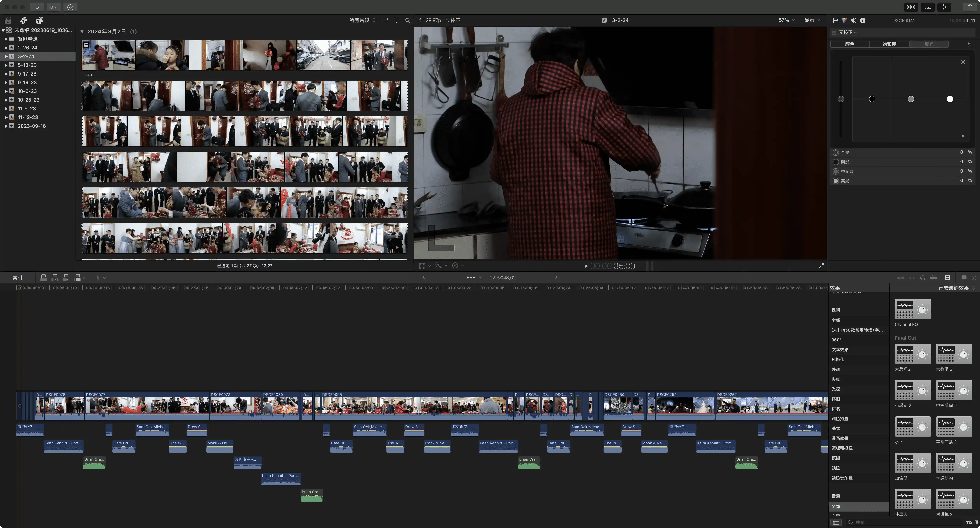Switch to the 颜色 color board tab
The image size is (980, 528).
pyautogui.click(x=850, y=44)
